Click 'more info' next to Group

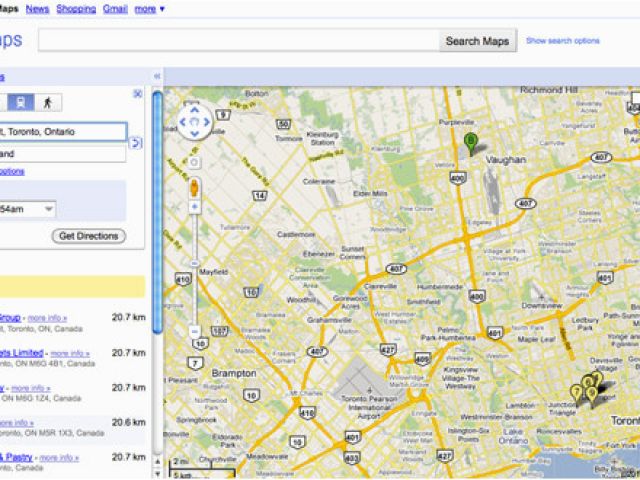47,318
